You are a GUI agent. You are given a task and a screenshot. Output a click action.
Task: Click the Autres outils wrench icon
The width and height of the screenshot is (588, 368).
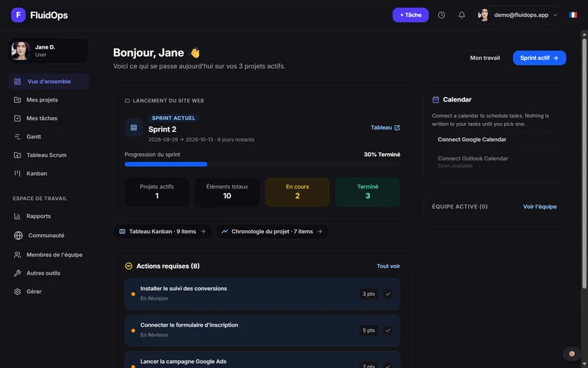[17, 273]
